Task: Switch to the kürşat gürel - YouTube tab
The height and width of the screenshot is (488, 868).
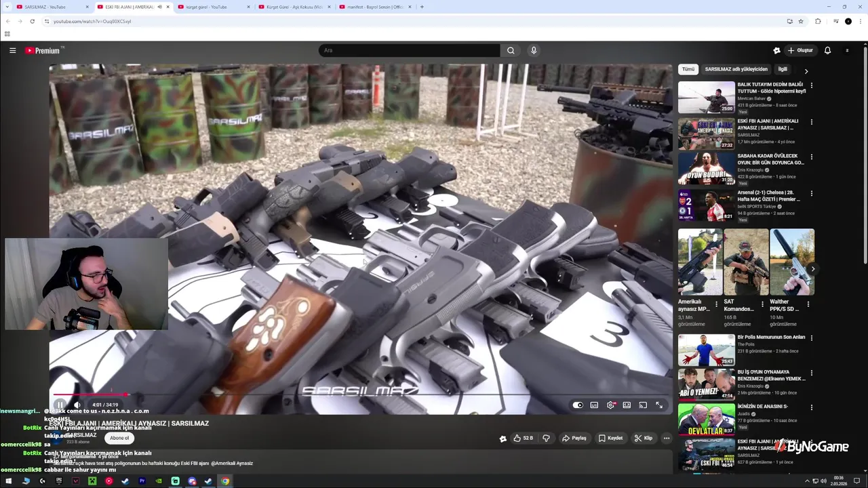Action: pyautogui.click(x=213, y=7)
